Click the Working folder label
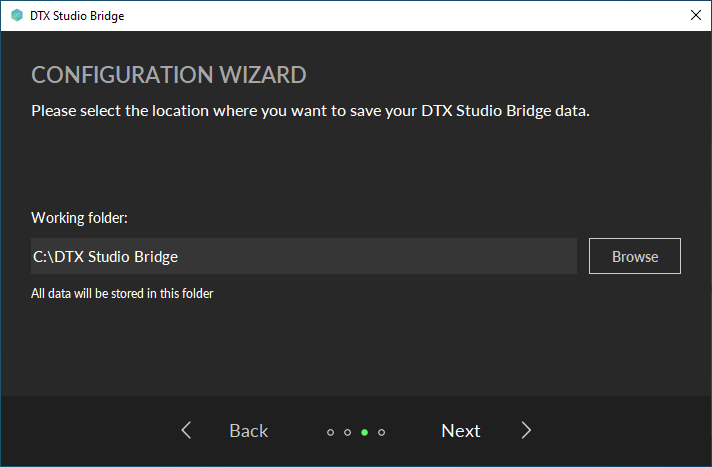Viewport: 712px width, 467px height. [x=80, y=217]
